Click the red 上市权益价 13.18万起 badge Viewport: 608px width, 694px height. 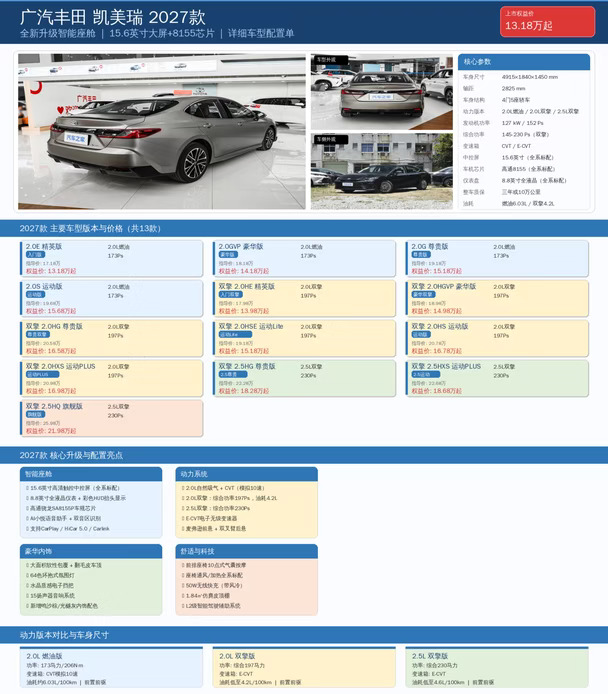coord(547,21)
